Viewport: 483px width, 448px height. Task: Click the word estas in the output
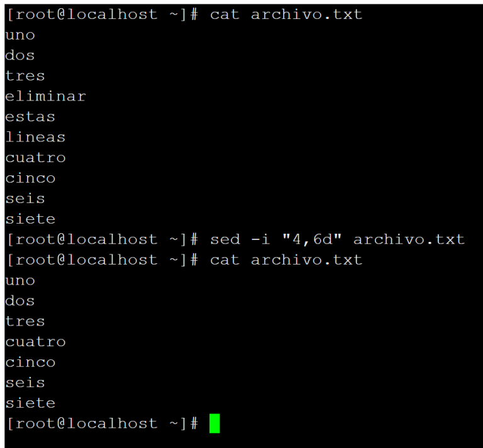pyautogui.click(x=30, y=117)
